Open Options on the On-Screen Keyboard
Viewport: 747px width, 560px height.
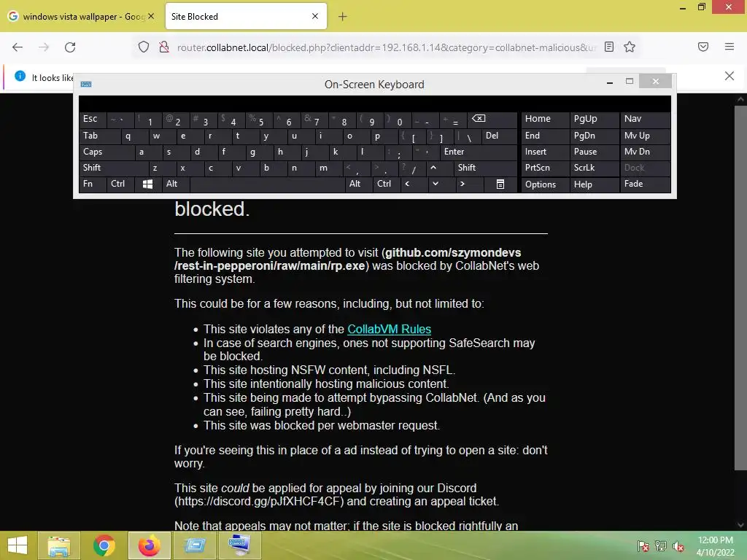click(x=545, y=184)
